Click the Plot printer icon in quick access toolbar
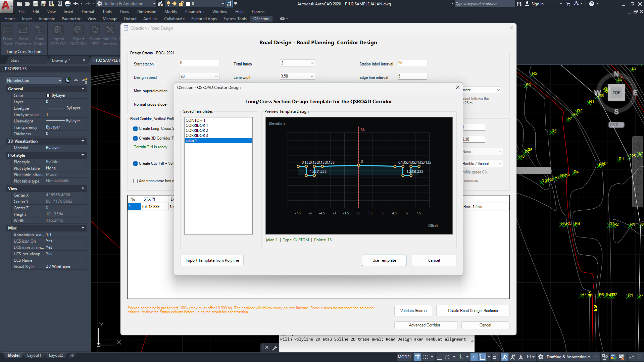Image resolution: width=644 pixels, height=362 pixels. click(68, 4)
